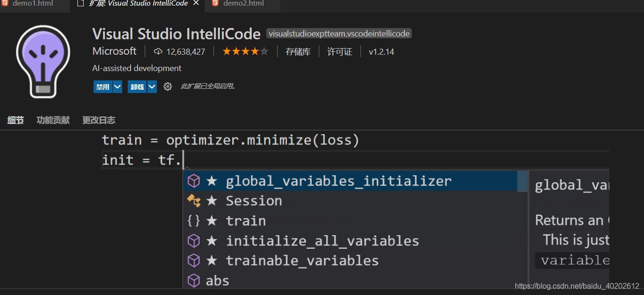Click the orange star rating
Viewport: 644px width, 295px height.
coord(245,51)
